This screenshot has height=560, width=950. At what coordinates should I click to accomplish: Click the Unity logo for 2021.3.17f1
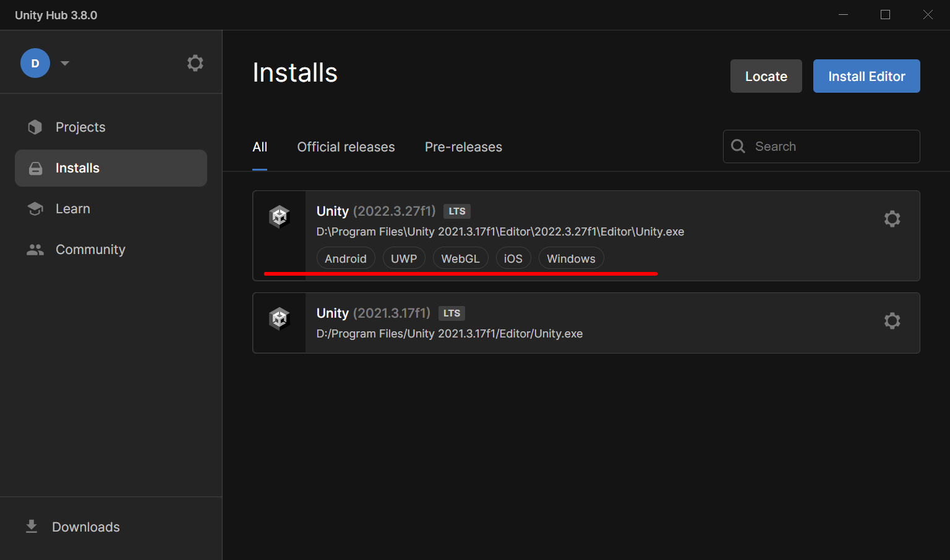pos(280,319)
